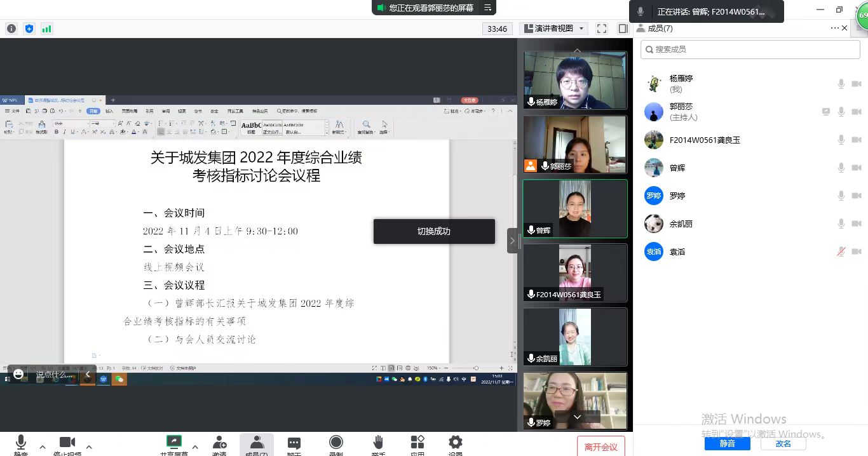Open meeting settings gear icon
The height and width of the screenshot is (456, 868).
pos(455,443)
